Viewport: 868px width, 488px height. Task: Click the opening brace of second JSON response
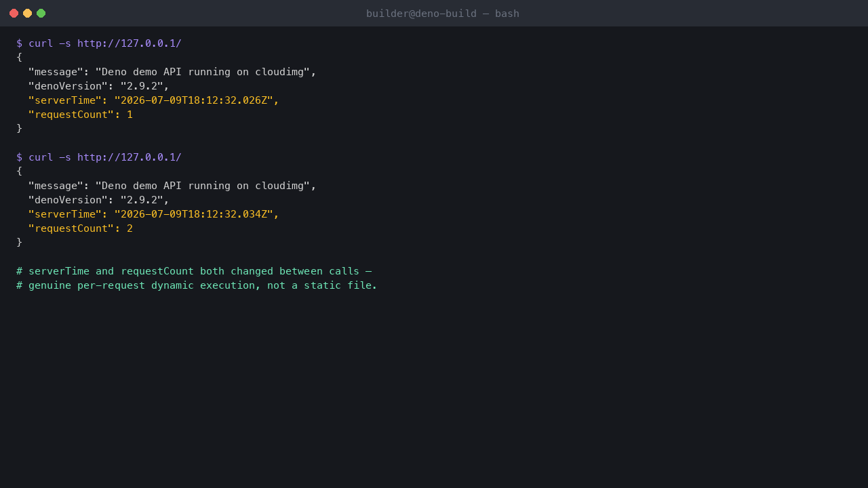[x=19, y=171]
